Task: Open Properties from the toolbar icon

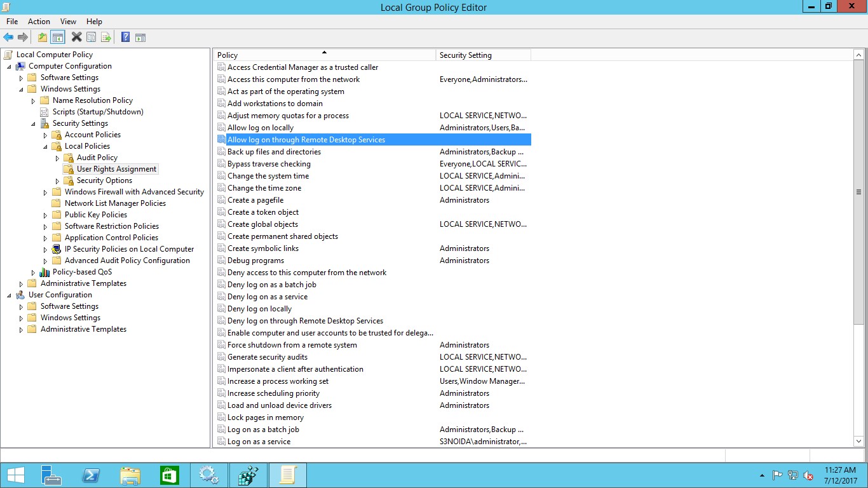Action: 92,37
